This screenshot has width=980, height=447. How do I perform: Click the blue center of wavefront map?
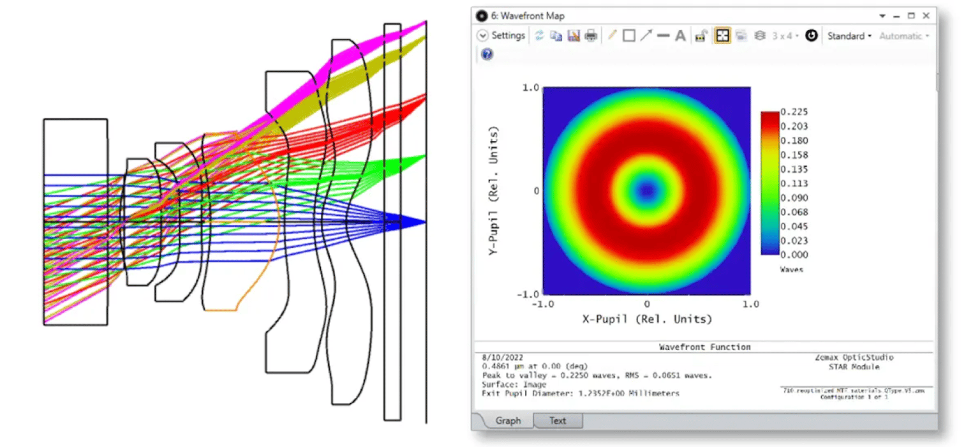pos(647,190)
